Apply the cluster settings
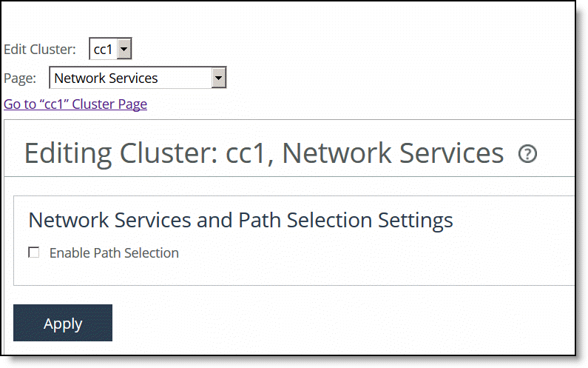 pyautogui.click(x=63, y=323)
